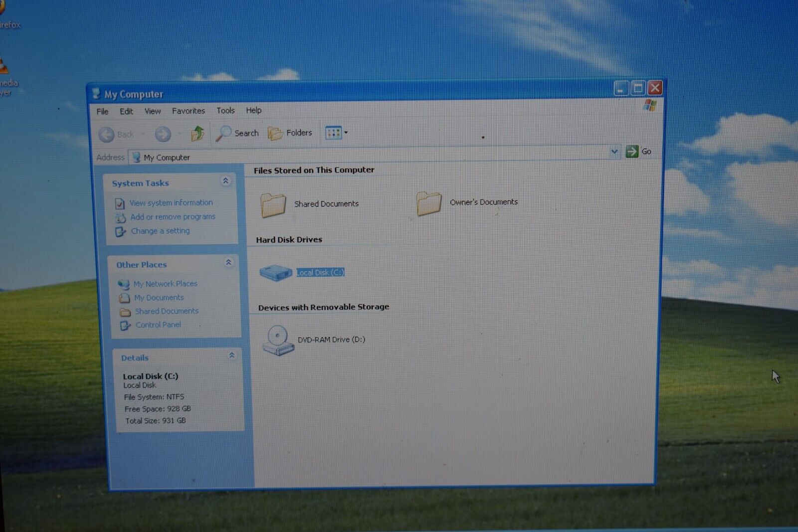Collapse the System Tasks panel

tap(225, 180)
